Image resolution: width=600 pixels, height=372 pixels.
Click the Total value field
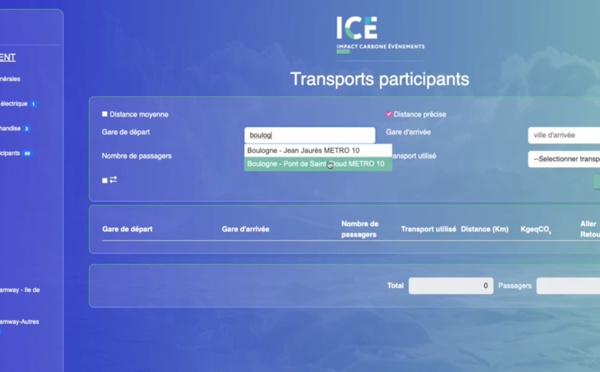(451, 286)
